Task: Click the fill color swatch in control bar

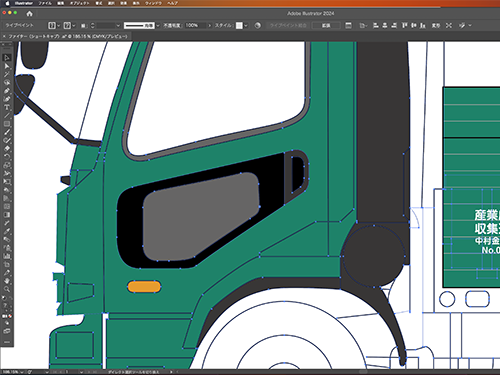Action: (x=52, y=25)
